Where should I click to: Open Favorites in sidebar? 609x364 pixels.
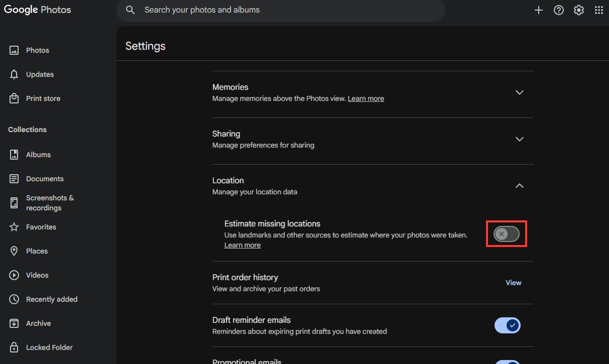41,227
